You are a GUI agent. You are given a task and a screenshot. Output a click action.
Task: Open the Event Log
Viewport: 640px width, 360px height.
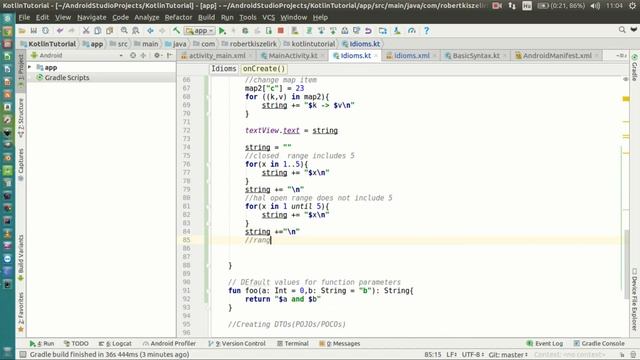544,344
